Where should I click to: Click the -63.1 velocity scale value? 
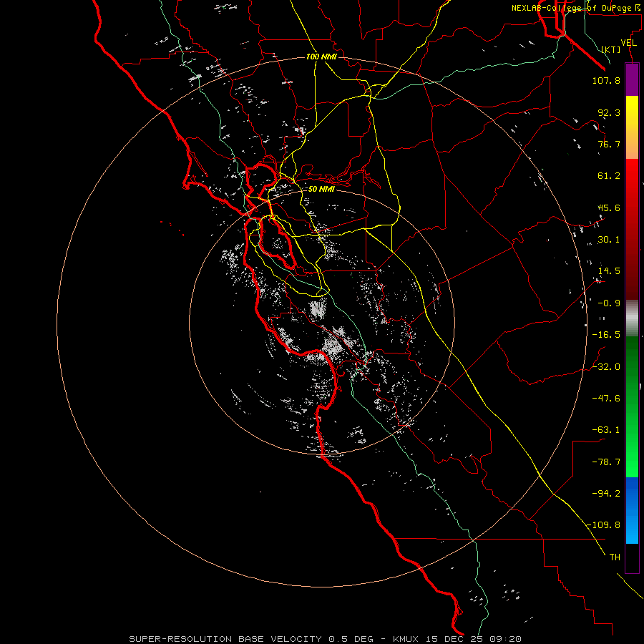(x=606, y=430)
